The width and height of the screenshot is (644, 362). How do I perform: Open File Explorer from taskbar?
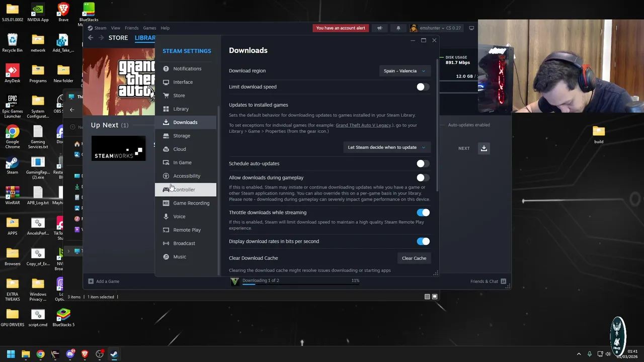tap(26, 354)
